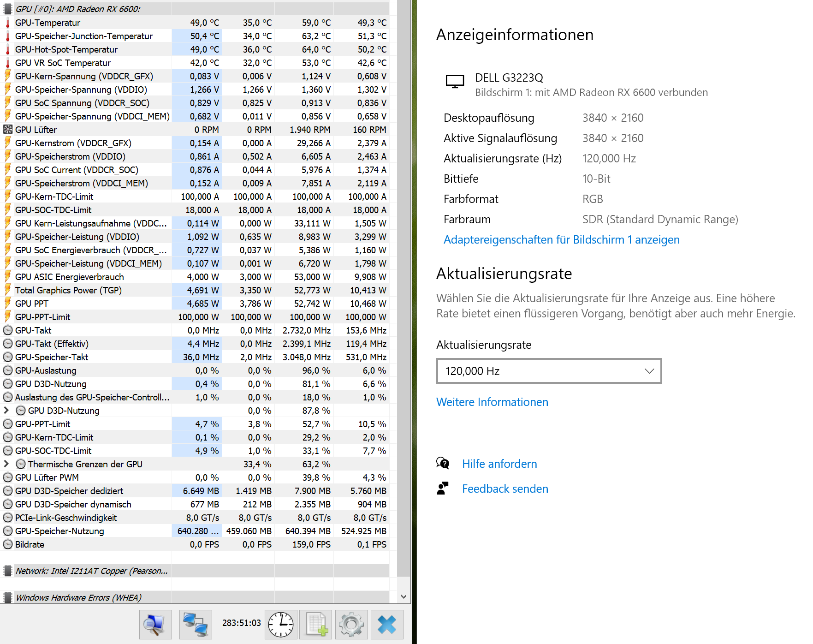Click the 2.732,0 MHz GPU-Takt maximum value
813x644 pixels.
307,330
